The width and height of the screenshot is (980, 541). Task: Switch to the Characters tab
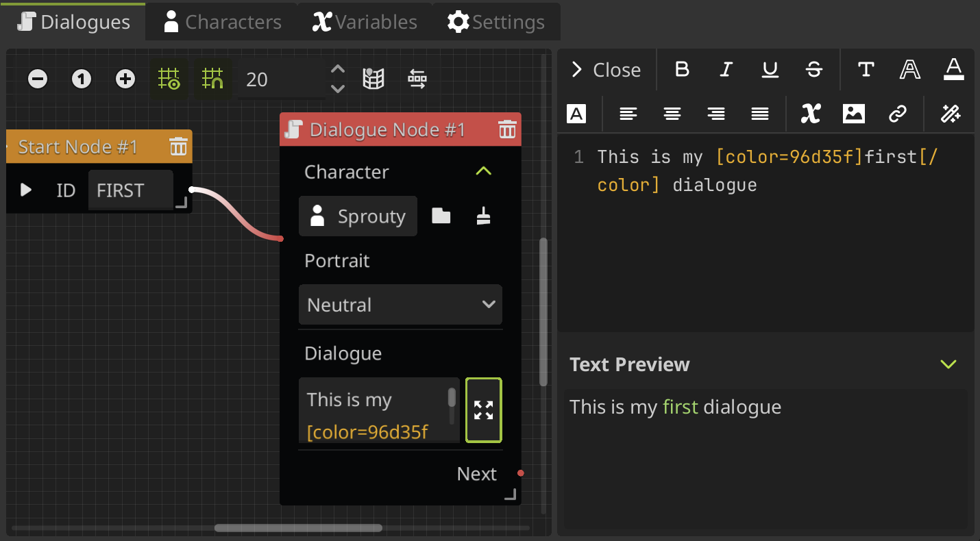click(222, 22)
